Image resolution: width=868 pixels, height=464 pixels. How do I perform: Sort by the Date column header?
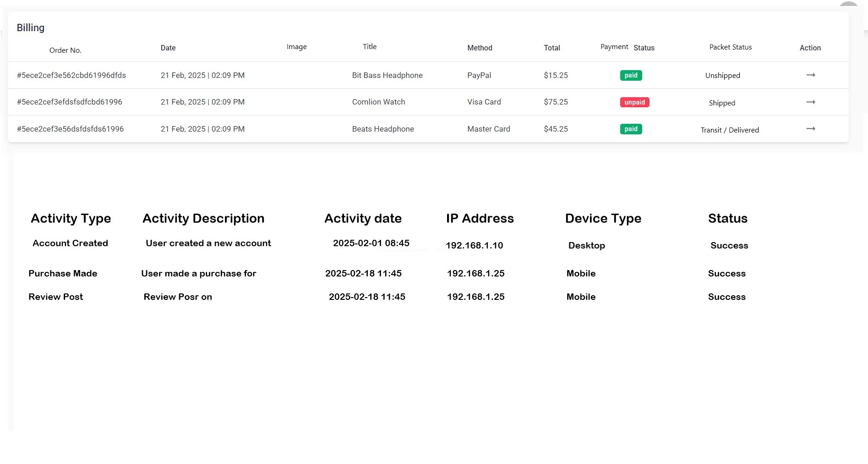tap(168, 48)
